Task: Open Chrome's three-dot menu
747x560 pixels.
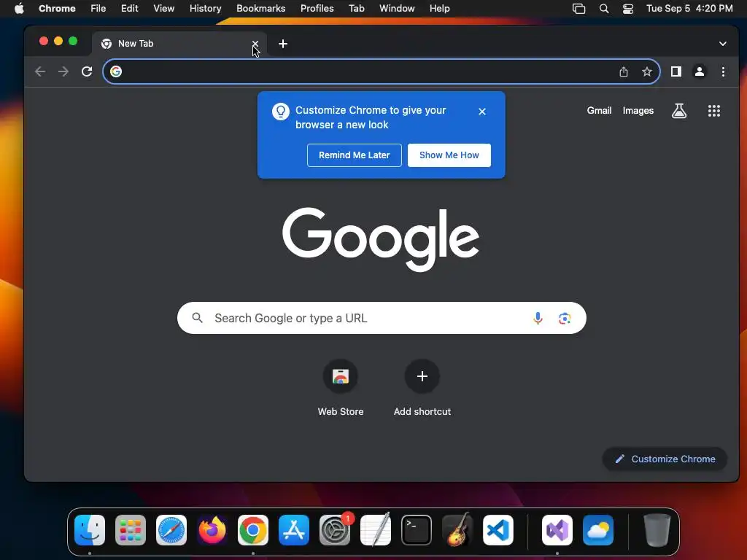Action: pyautogui.click(x=723, y=71)
